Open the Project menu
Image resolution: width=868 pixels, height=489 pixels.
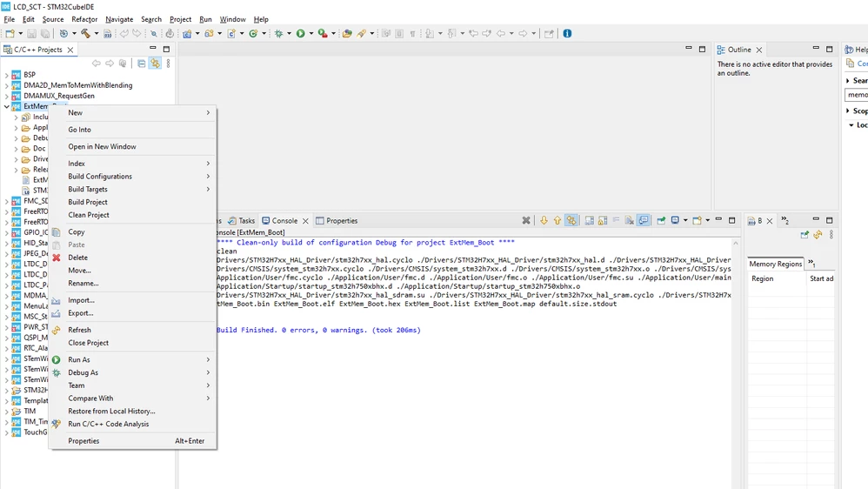click(x=180, y=19)
